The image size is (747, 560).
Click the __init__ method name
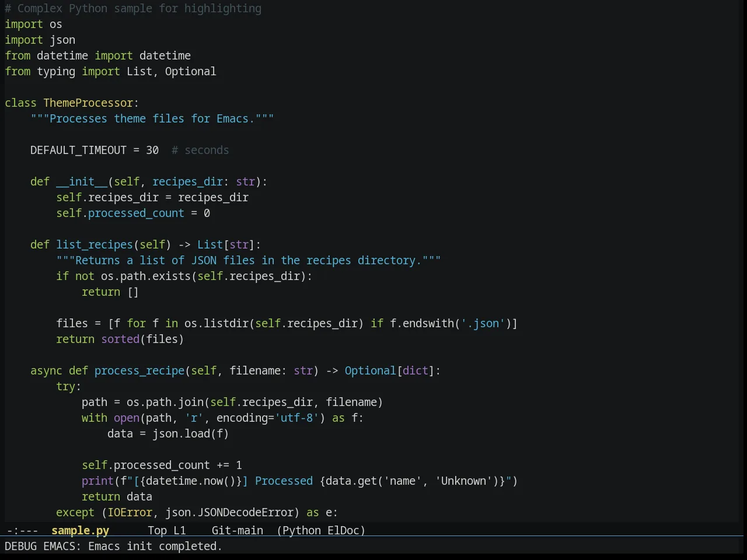pyautogui.click(x=82, y=181)
